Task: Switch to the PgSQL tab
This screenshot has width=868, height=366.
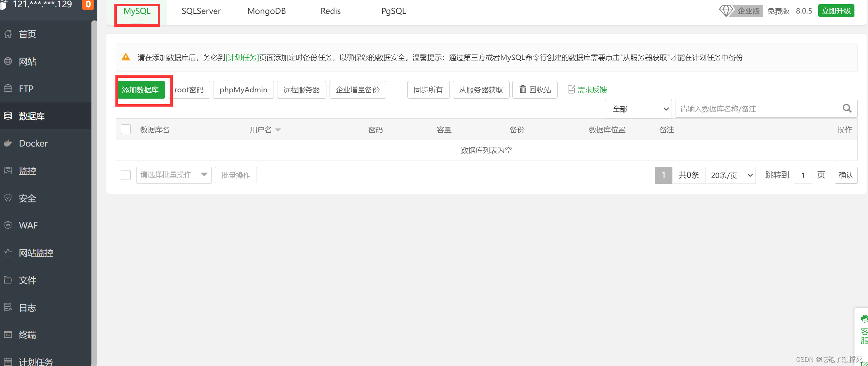Action: point(394,11)
